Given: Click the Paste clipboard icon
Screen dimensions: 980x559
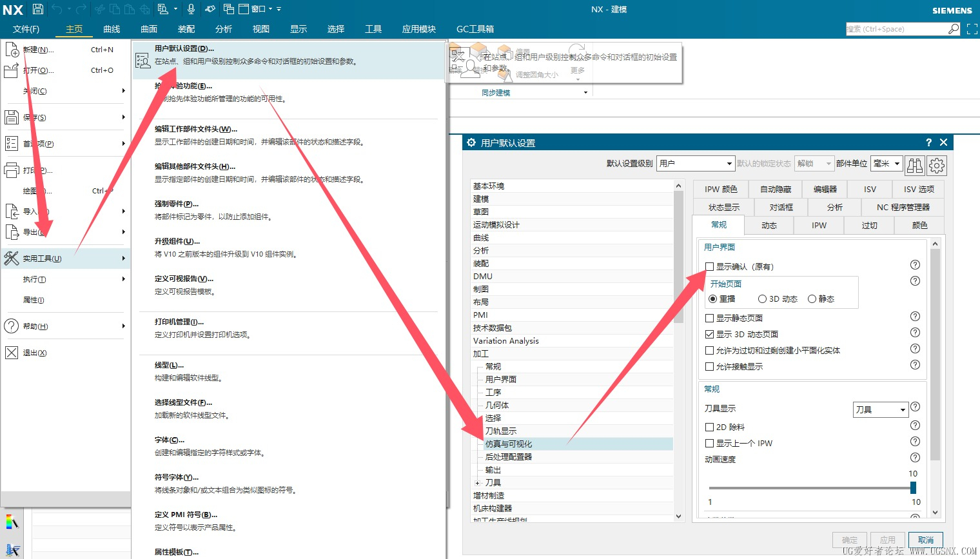Looking at the screenshot, I should click(x=130, y=9).
